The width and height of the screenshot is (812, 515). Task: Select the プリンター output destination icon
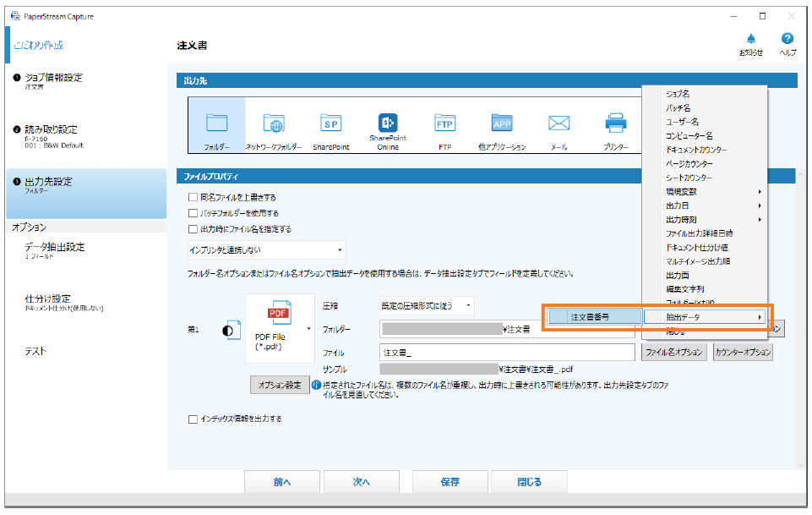tap(616, 125)
